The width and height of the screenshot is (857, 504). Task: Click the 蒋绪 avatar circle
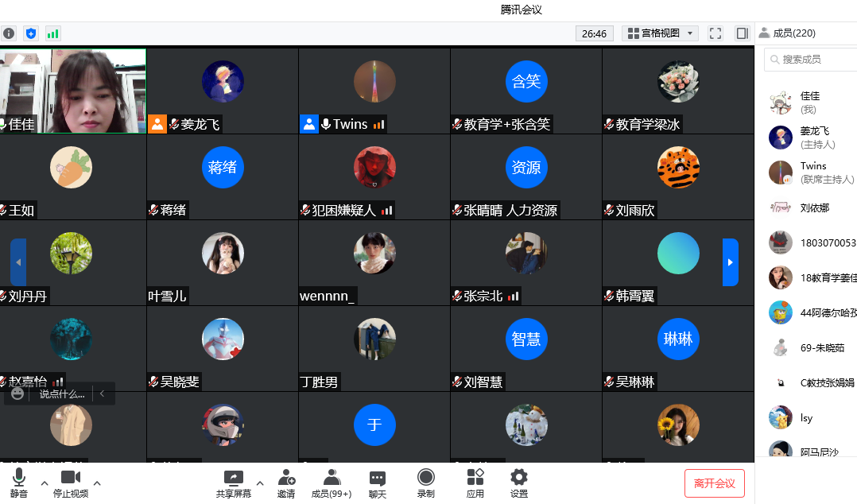pos(223,167)
